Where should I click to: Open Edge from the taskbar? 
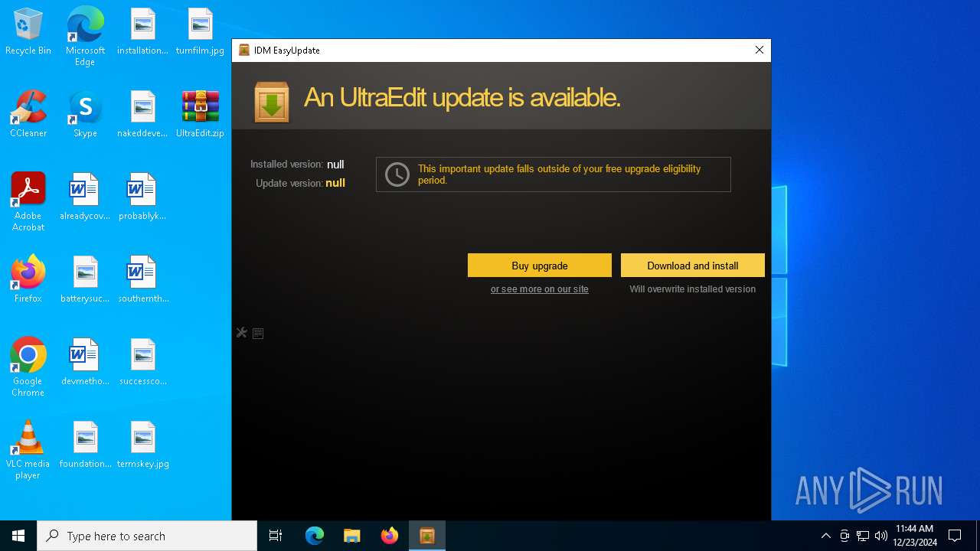[x=315, y=536]
